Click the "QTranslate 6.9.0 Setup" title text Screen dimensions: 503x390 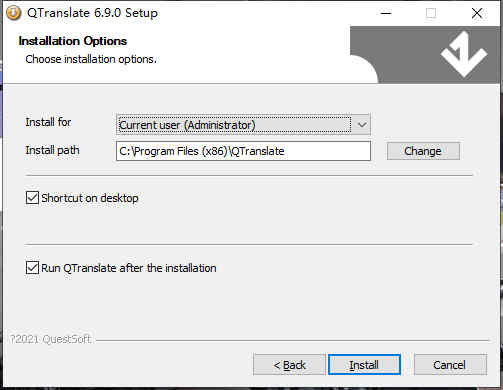(93, 13)
